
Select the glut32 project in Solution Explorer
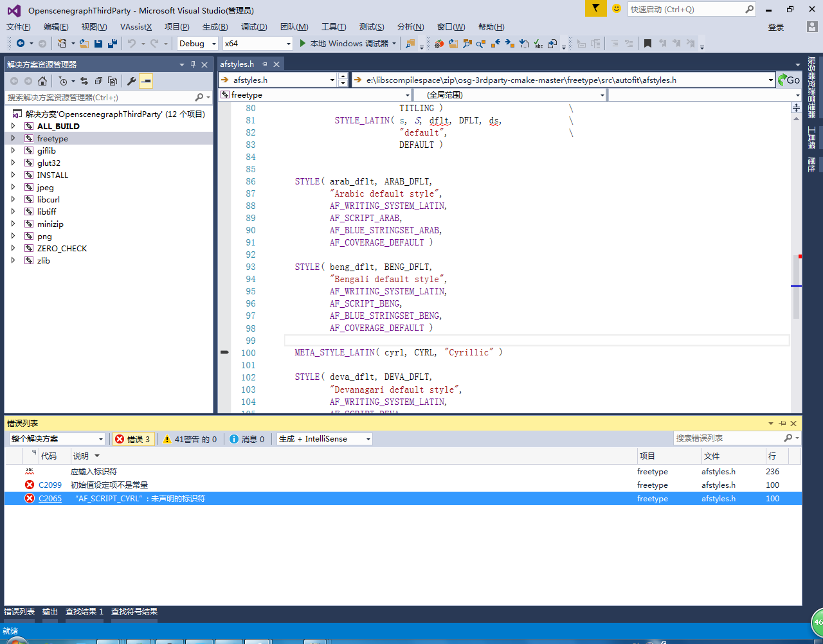pyautogui.click(x=49, y=163)
